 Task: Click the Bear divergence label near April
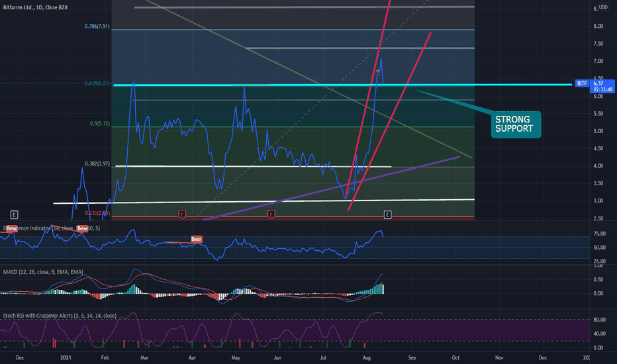pos(197,239)
